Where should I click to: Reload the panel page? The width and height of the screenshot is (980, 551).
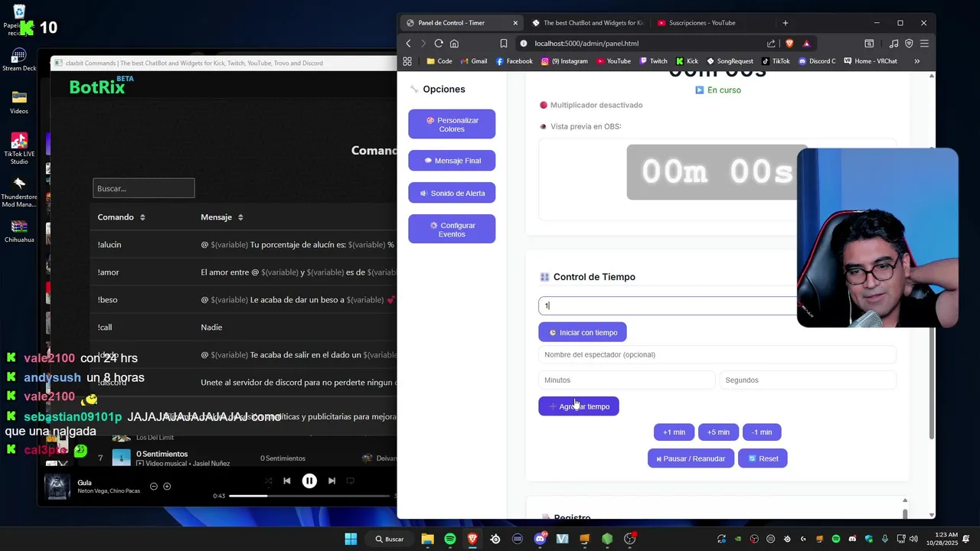[439, 44]
